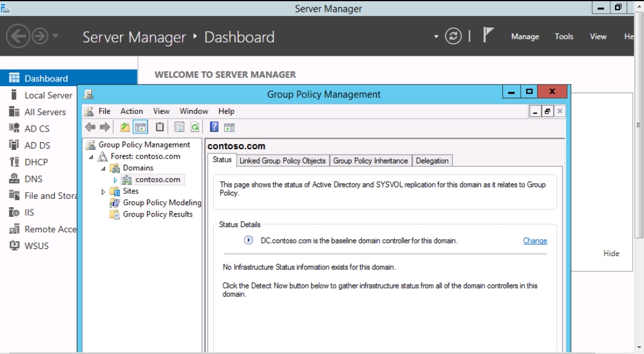This screenshot has height=354, width=644.
Task: Collapse the Domains tree node
Action: [x=103, y=168]
